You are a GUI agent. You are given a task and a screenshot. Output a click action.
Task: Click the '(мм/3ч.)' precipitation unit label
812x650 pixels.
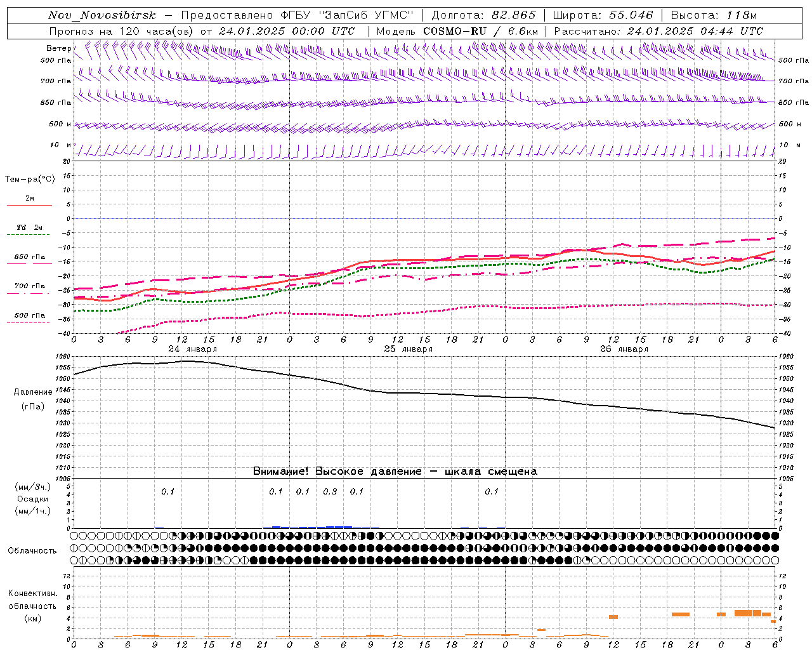pos(33,487)
